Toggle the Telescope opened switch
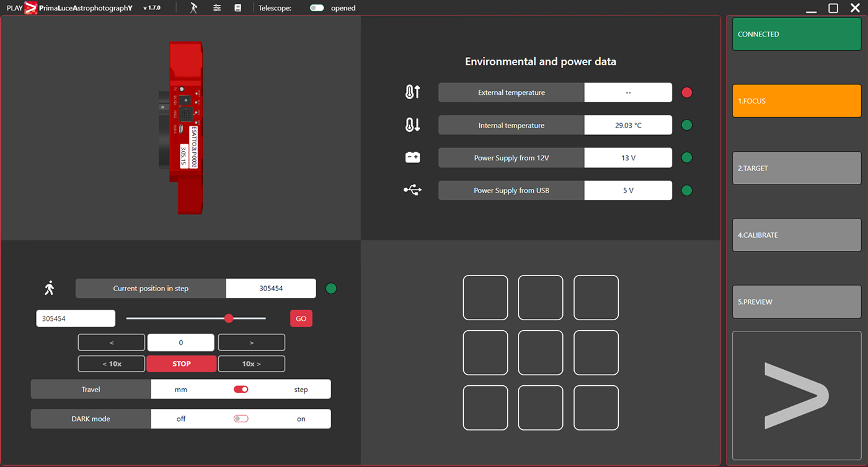Viewport: 868px width, 467px height. [317, 8]
